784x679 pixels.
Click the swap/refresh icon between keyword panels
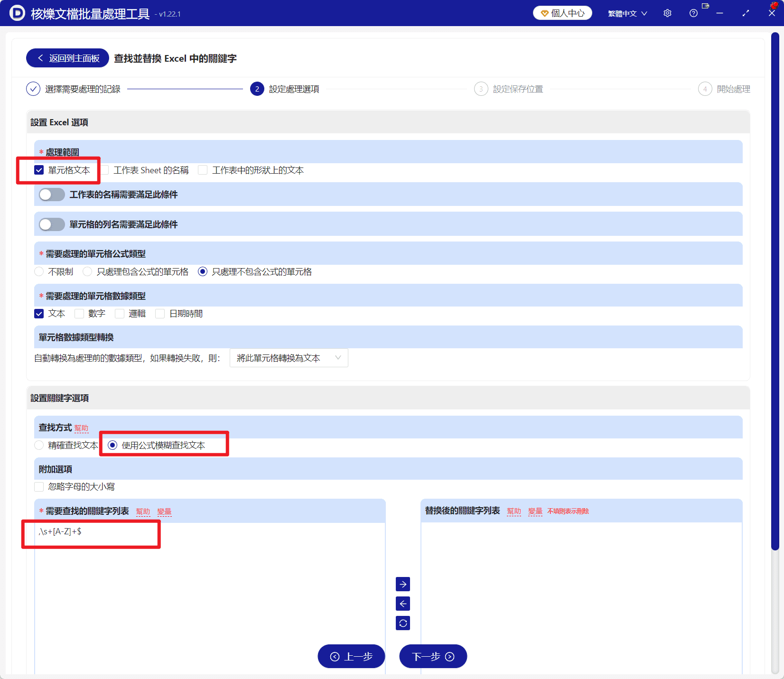point(402,623)
